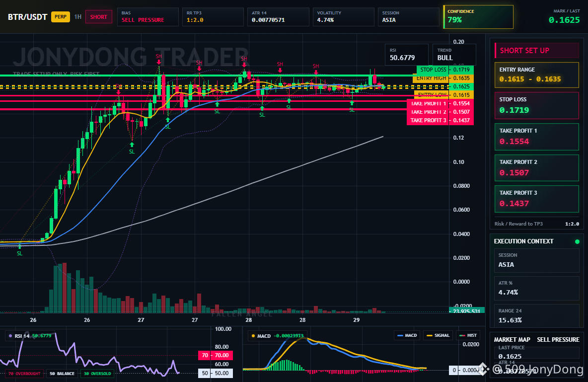
Task: Click TAKE PROFIT 1 chart label 0.1554
Action: tap(440, 103)
